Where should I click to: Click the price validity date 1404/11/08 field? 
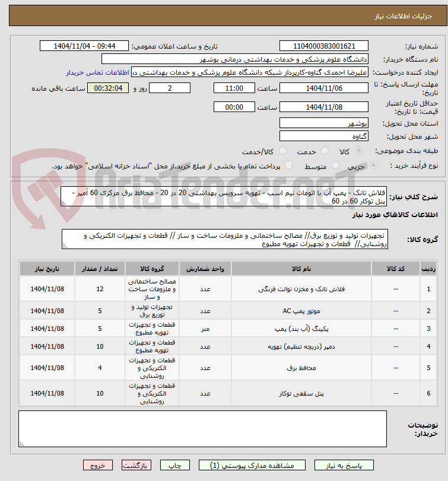click(324, 107)
